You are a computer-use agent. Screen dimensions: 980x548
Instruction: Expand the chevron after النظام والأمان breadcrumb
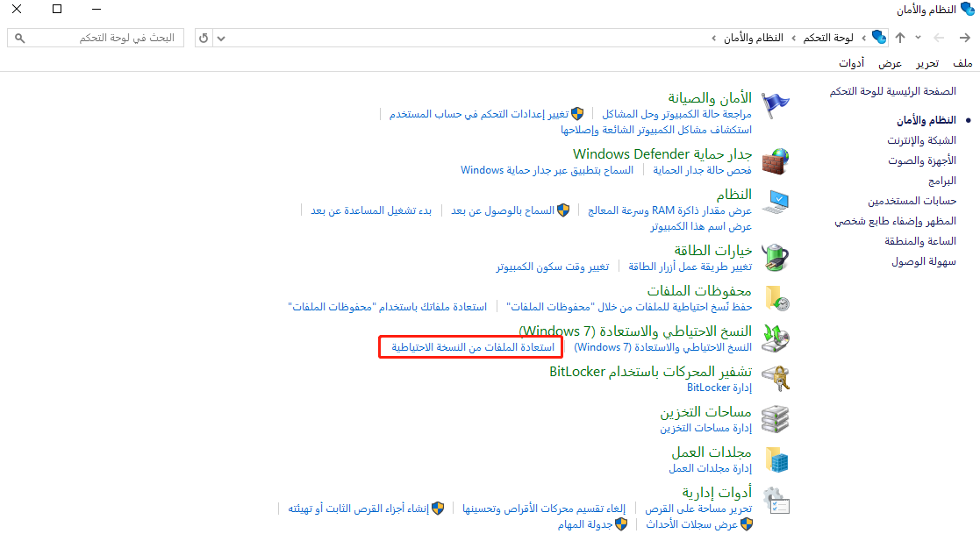714,38
